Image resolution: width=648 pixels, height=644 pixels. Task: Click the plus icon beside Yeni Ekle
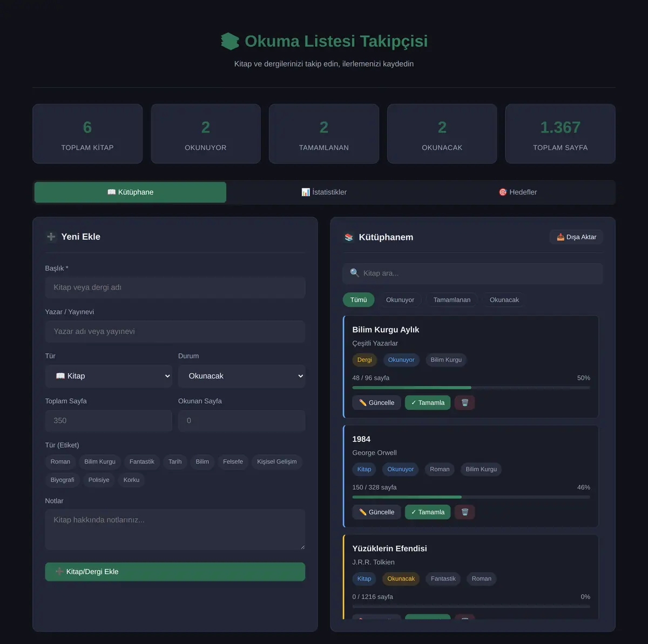tap(51, 237)
